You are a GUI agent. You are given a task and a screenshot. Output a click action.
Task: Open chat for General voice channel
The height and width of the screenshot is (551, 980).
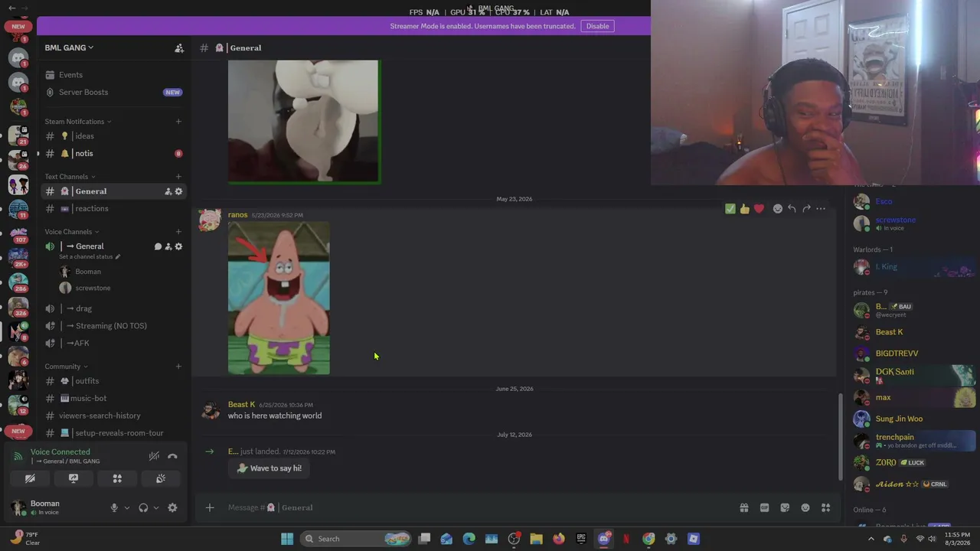point(158,246)
